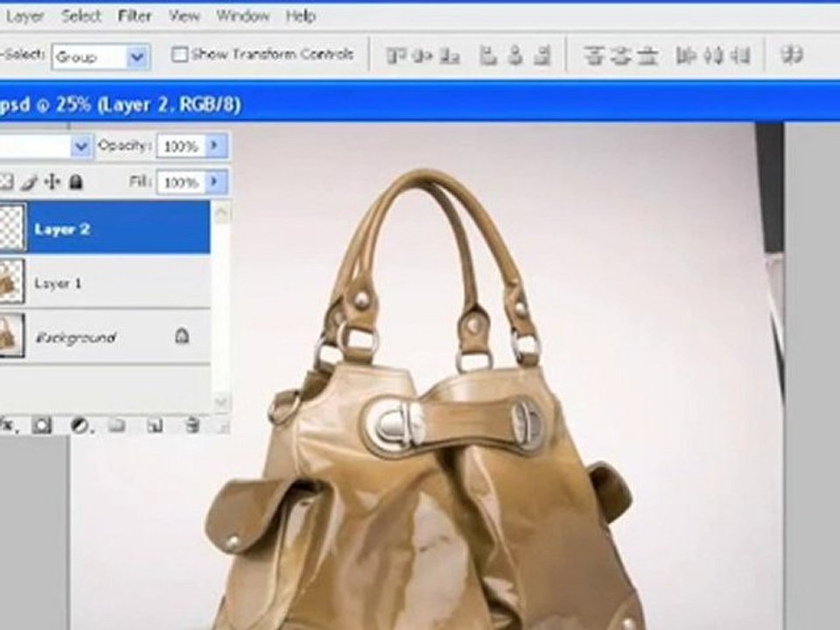840x630 pixels.
Task: Click the align top edges icon
Action: pyautogui.click(x=395, y=55)
